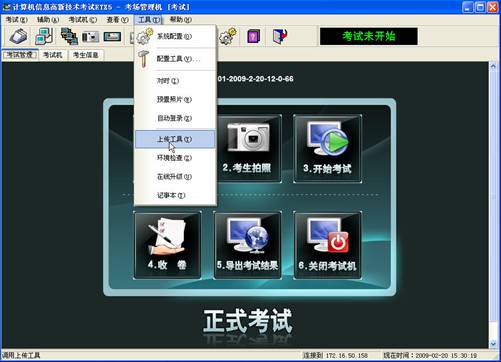Open the 查看 menu
Image resolution: width=501 pixels, height=362 pixels.
pyautogui.click(x=117, y=20)
